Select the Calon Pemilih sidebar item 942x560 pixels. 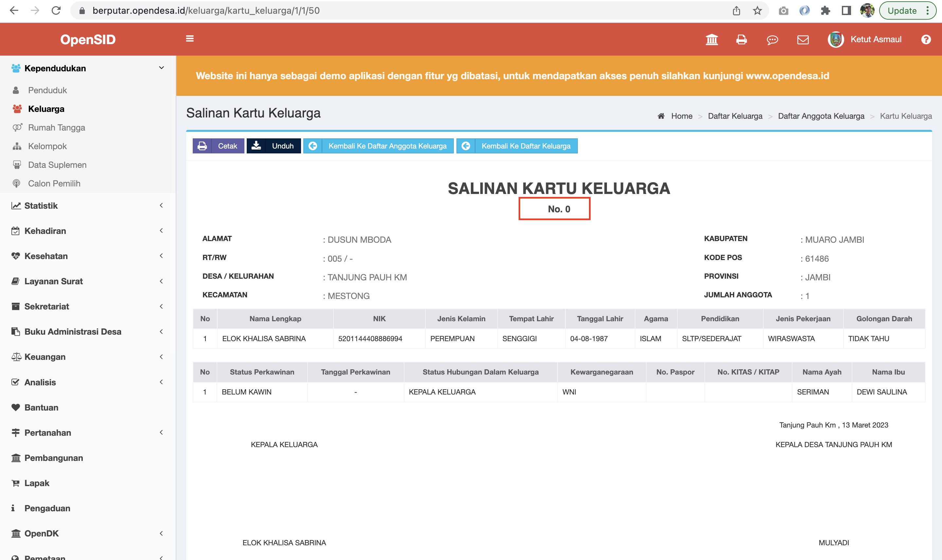click(x=54, y=184)
